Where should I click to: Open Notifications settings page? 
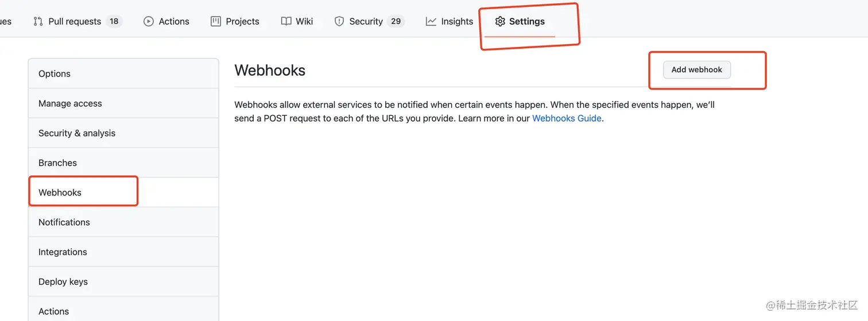pos(64,222)
